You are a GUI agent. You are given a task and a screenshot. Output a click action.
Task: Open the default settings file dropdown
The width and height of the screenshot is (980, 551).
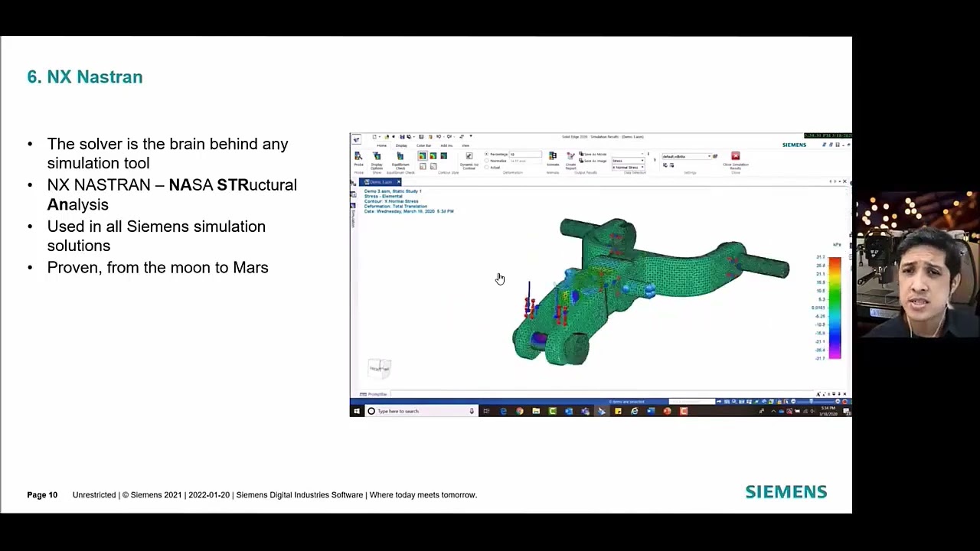(x=686, y=156)
